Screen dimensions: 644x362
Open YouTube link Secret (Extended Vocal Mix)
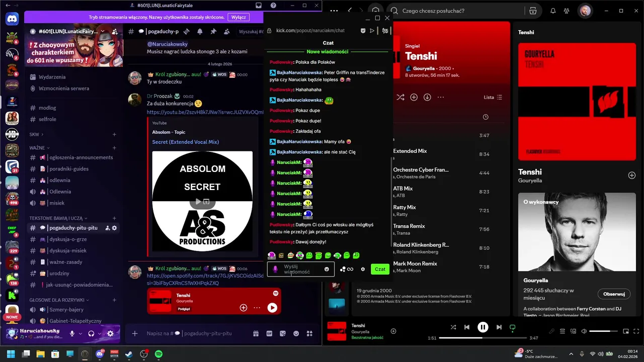(x=186, y=142)
